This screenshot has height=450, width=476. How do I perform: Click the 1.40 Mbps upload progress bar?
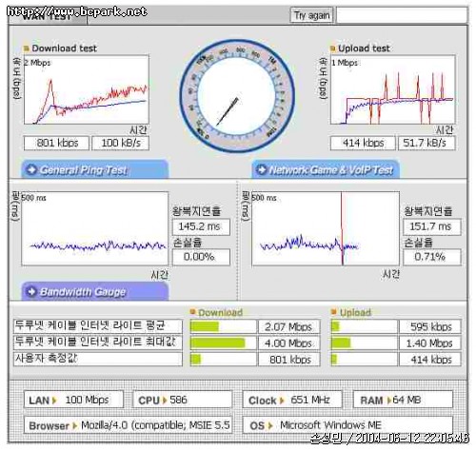click(364, 342)
